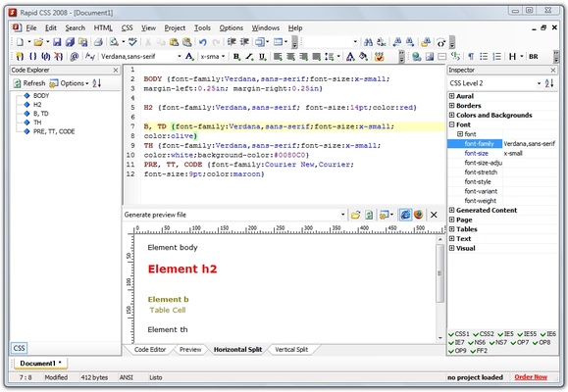Apply Underline style with the U icon
Image resolution: width=568 pixels, height=392 pixels.
(262, 57)
